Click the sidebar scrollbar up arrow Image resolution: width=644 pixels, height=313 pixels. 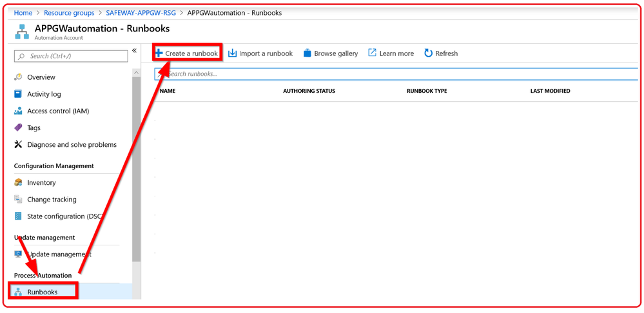(137, 73)
